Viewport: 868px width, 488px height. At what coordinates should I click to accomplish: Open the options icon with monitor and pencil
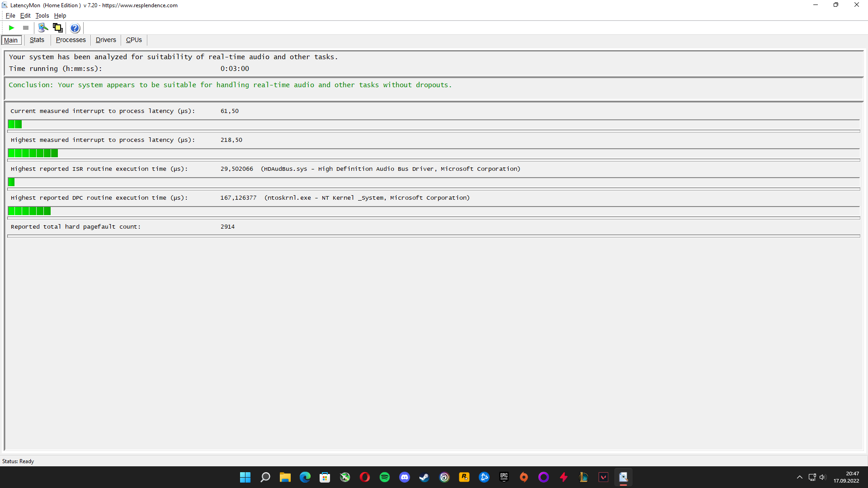click(43, 28)
